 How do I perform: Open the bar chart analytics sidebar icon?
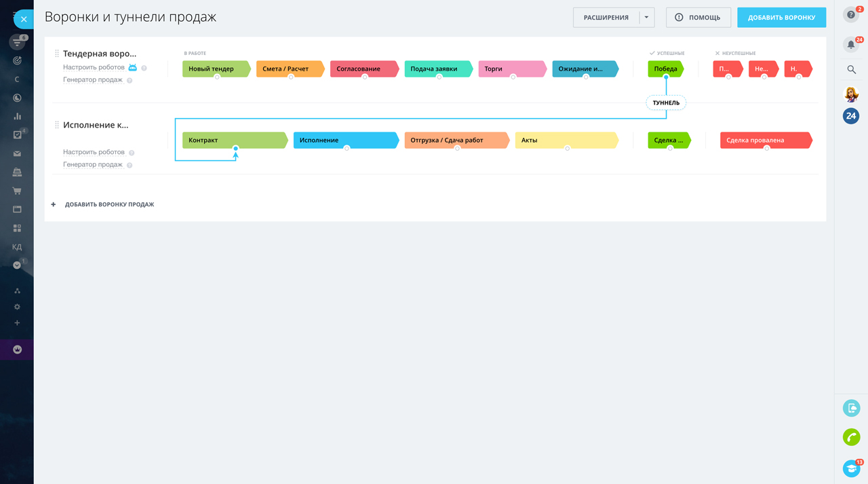pyautogui.click(x=17, y=116)
